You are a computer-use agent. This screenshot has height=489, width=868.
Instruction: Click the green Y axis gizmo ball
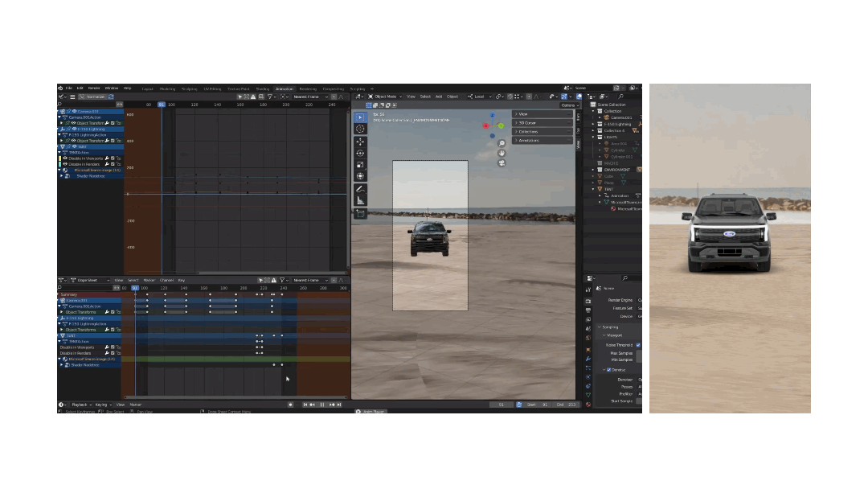click(501, 126)
